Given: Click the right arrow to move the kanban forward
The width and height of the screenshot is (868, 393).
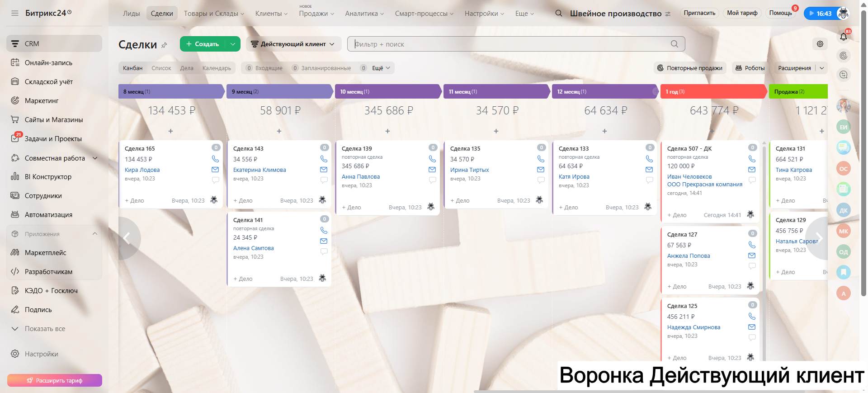Looking at the screenshot, I should tap(819, 238).
